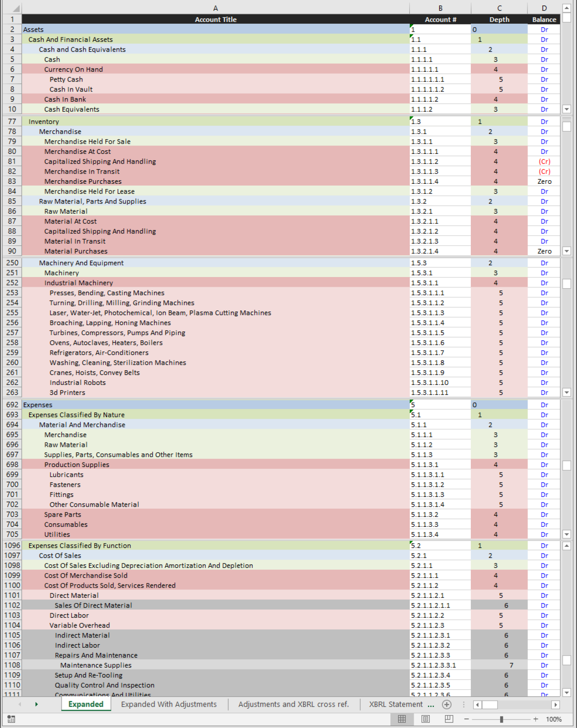This screenshot has height=728, width=577.
Task: Select the Cost Of Sales cell
Action: pos(216,555)
